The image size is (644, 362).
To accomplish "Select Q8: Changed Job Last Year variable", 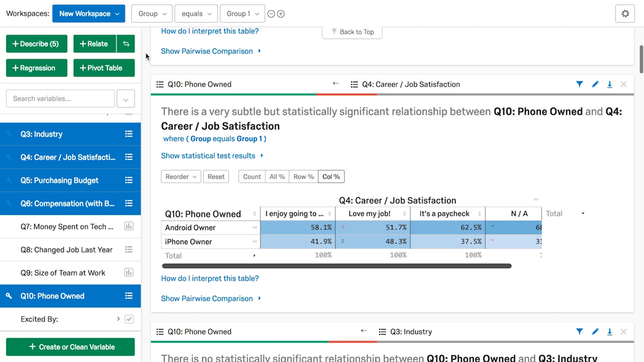I will pos(70,250).
